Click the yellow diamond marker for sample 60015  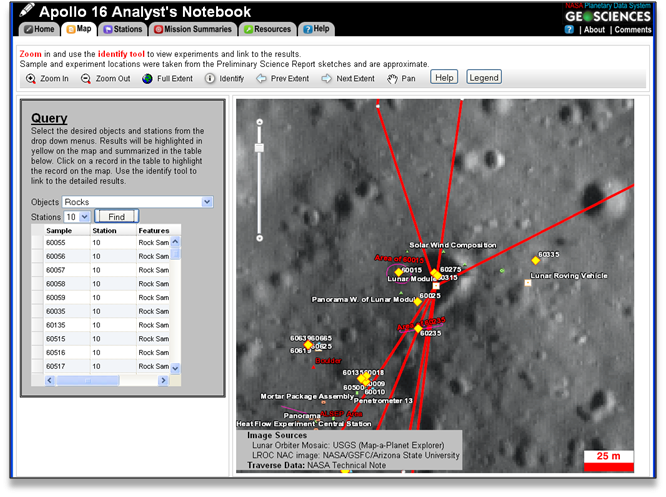coord(398,272)
